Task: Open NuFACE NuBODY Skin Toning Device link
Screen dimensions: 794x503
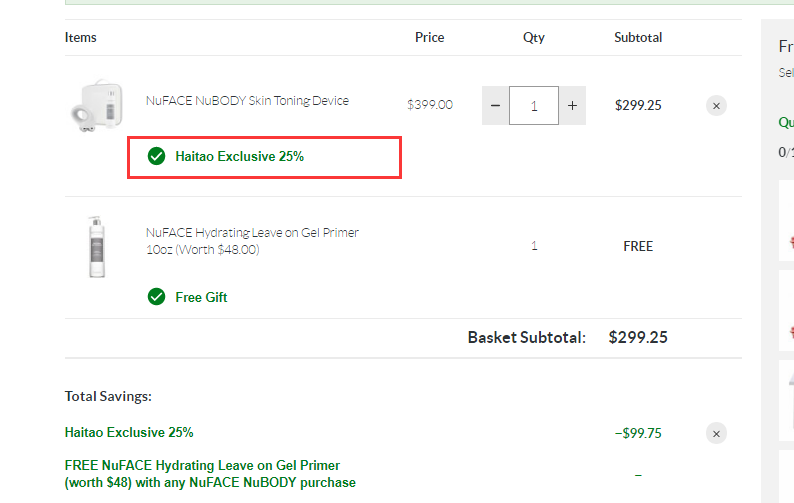Action: [x=247, y=101]
